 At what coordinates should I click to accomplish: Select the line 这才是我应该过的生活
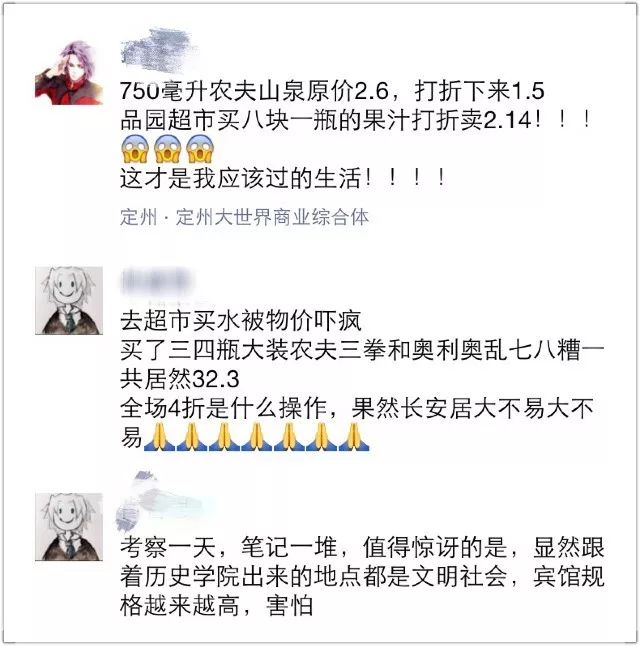pyautogui.click(x=240, y=178)
